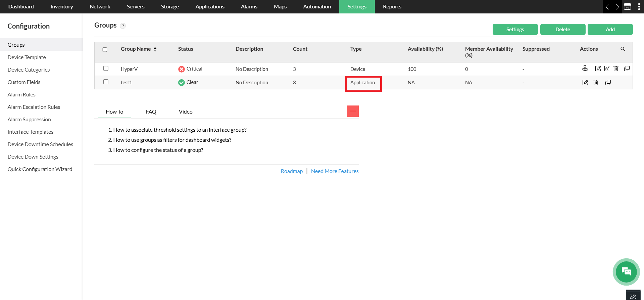Screen dimensions: 644x300
Task: Click the copy icon for test1 group
Action: 608,82
